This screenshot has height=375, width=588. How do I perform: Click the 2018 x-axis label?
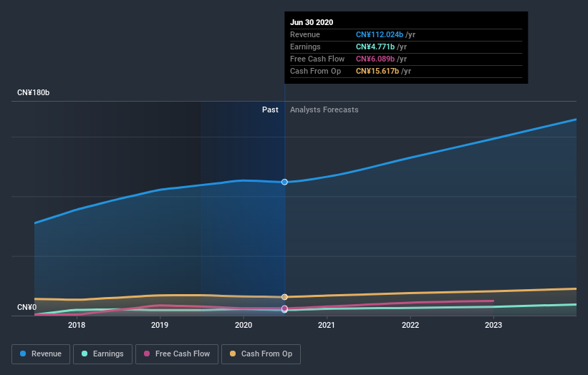77,325
